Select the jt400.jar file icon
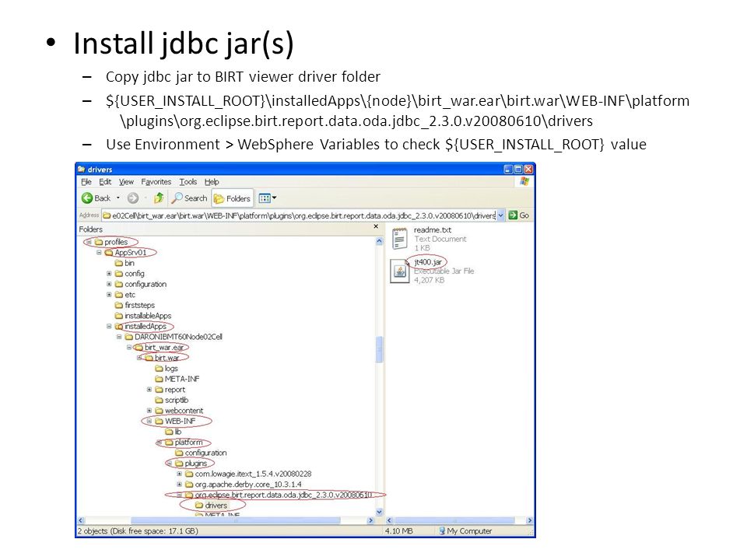Viewport: 747px width, 560px height. tap(400, 271)
